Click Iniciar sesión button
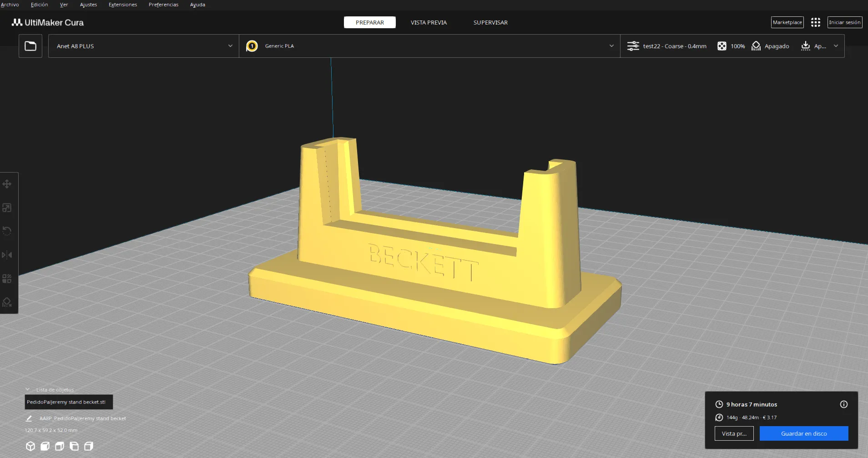 845,22
